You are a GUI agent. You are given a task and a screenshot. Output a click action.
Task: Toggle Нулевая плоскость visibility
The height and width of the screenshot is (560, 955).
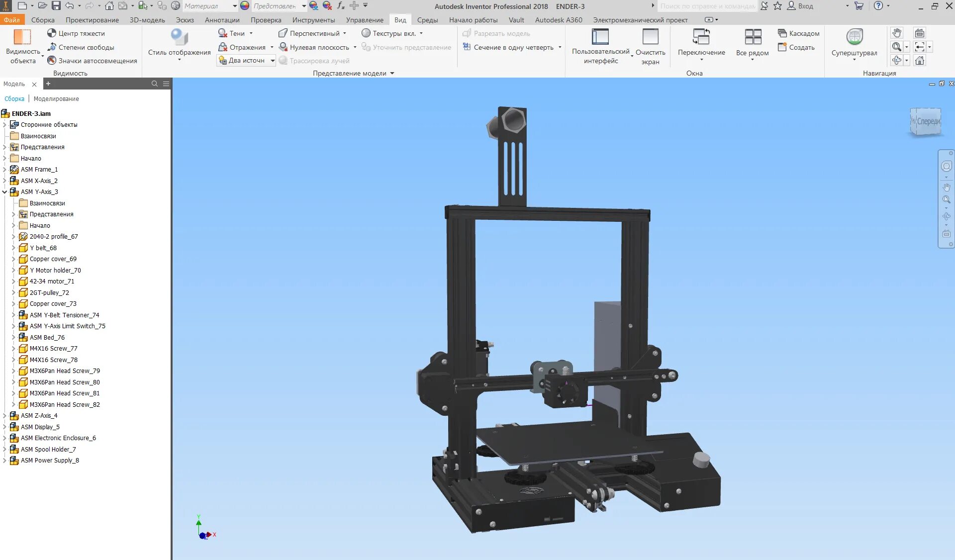pyautogui.click(x=319, y=47)
